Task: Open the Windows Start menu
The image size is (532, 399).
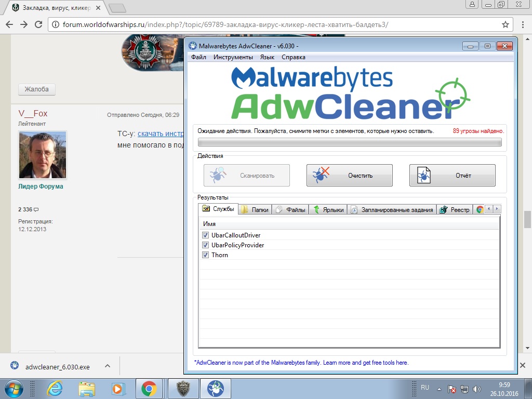Action: [x=14, y=389]
